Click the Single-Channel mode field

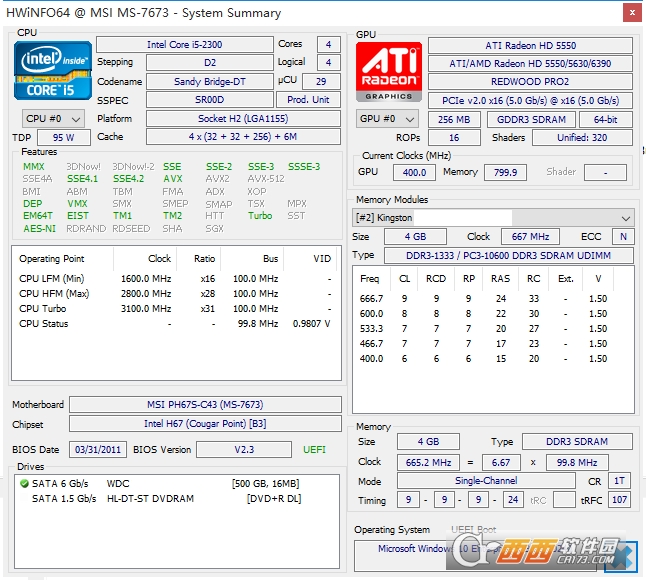tap(486, 480)
